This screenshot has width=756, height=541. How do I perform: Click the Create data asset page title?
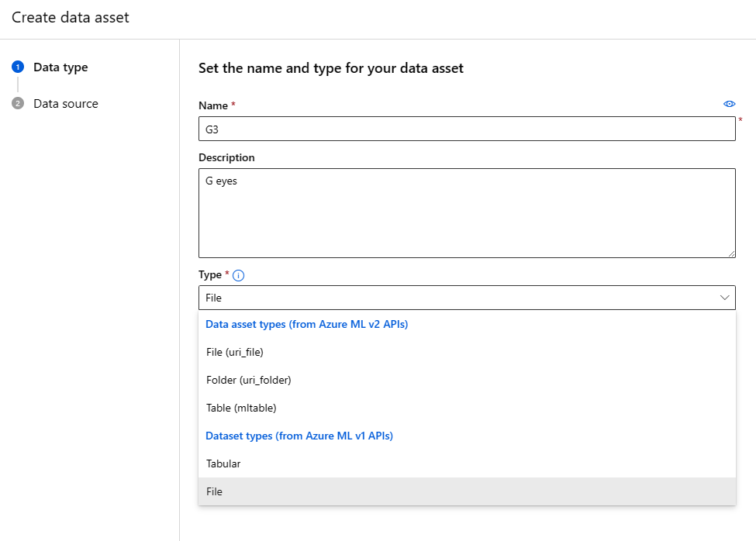[71, 17]
